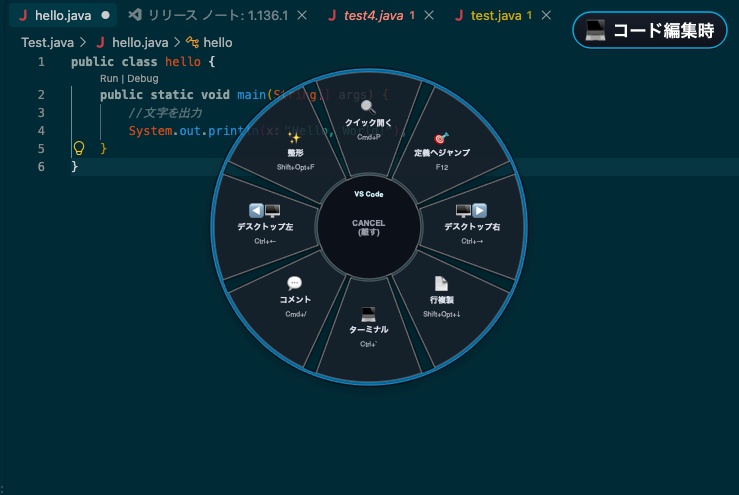This screenshot has width=739, height=495.
Task: Click the 定義へジャンプ label in radial menu
Action: 442,152
